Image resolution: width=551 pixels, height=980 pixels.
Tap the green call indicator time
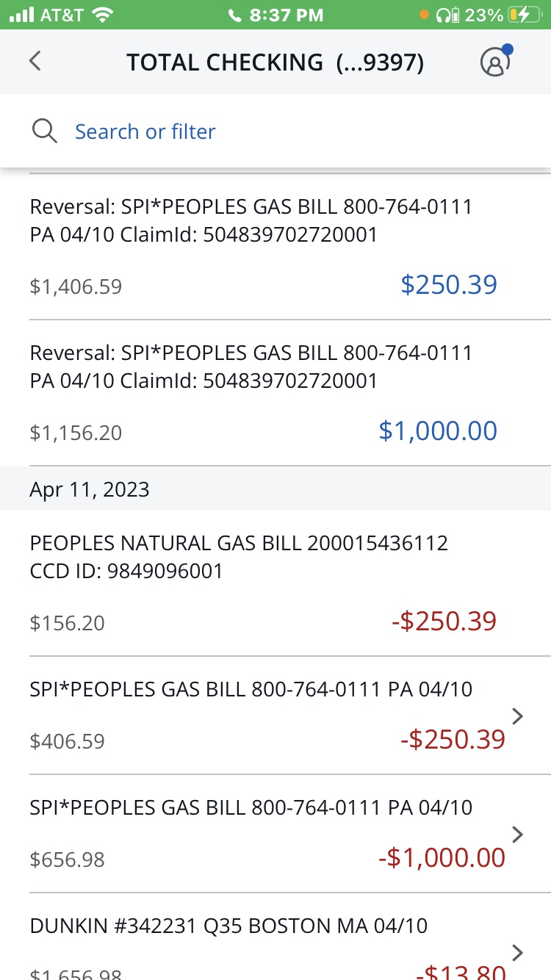(275, 15)
